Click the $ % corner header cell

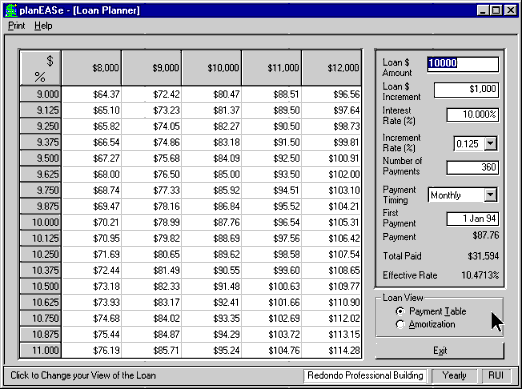click(x=40, y=68)
